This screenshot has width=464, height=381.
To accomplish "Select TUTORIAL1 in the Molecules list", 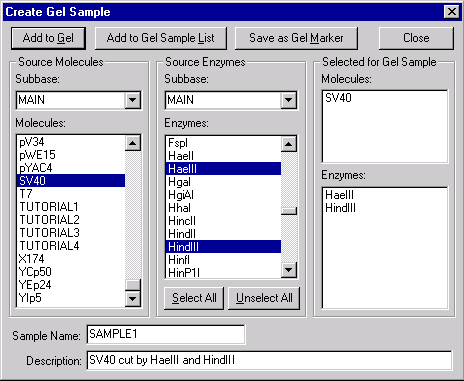I will [x=71, y=207].
